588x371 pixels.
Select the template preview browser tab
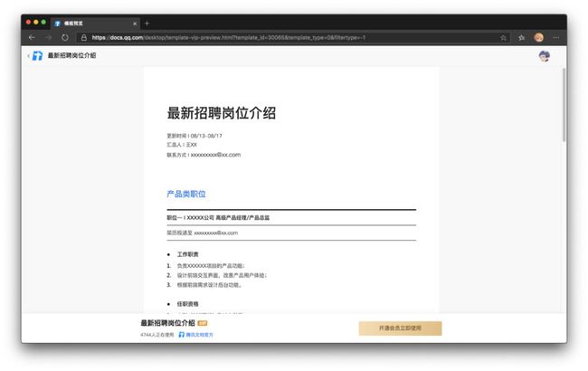[x=94, y=24]
